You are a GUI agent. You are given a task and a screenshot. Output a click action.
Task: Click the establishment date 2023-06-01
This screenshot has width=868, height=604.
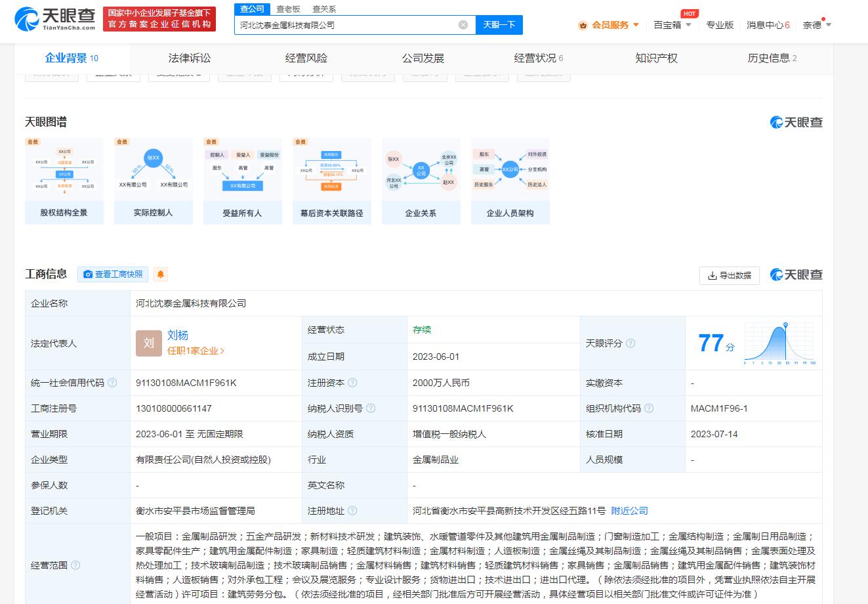pos(436,356)
